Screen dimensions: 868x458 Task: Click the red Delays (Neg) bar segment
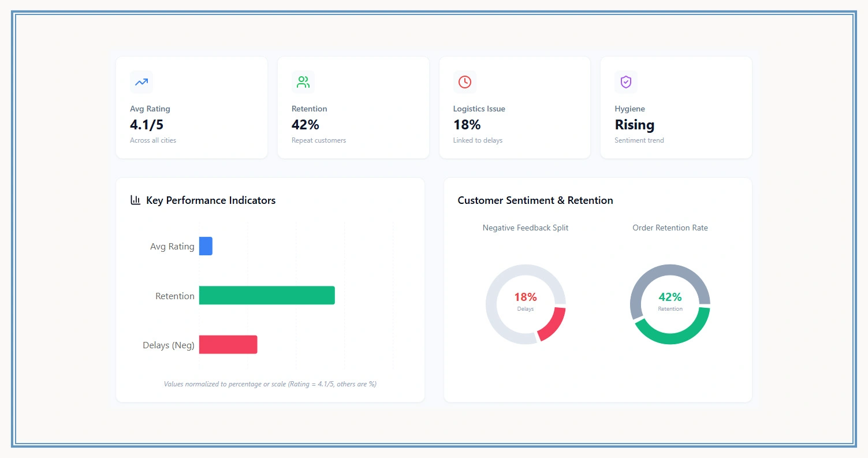(x=228, y=344)
